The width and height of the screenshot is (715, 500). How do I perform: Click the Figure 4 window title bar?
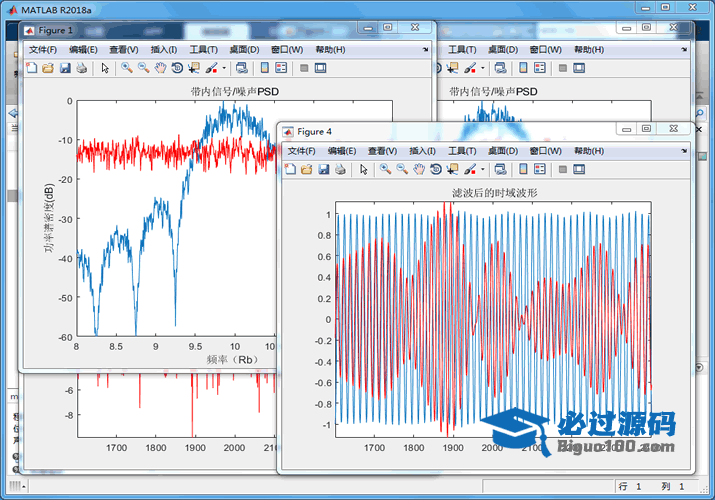click(450, 131)
